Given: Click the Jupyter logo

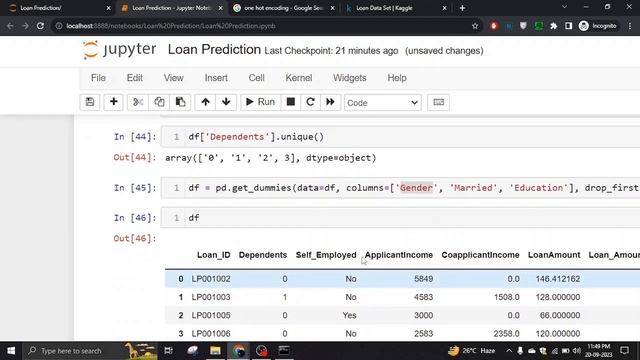Looking at the screenshot, I should [119, 50].
